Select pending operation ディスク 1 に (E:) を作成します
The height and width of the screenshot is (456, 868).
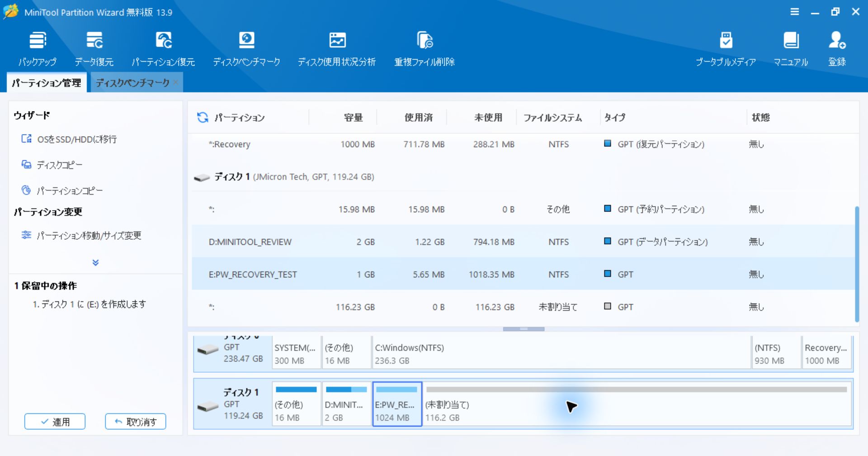coord(89,304)
